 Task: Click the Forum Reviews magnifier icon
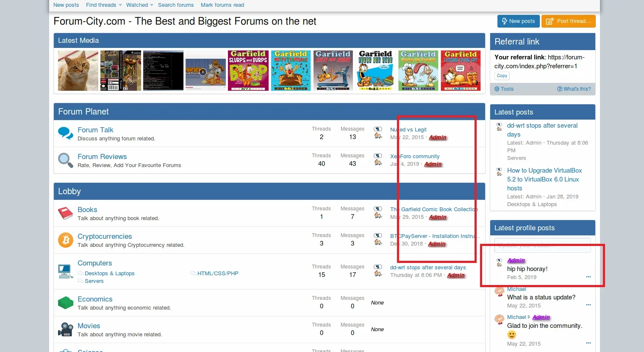point(66,160)
